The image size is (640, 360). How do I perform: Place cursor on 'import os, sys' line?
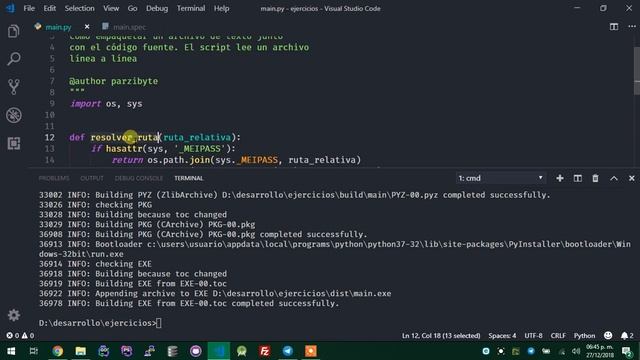106,104
